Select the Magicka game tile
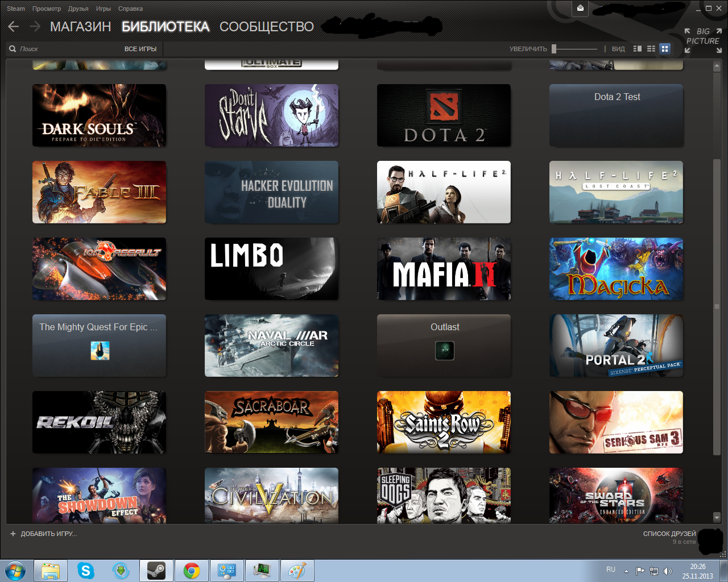728x582 pixels. [616, 269]
